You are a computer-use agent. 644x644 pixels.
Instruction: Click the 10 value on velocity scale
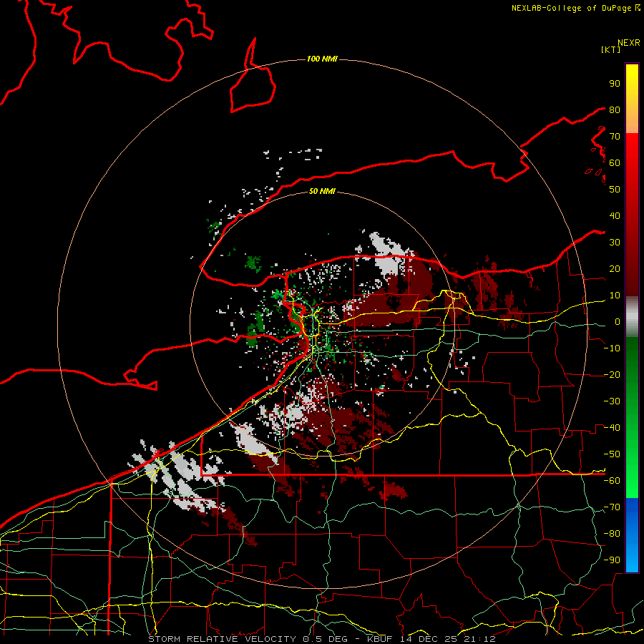coord(615,296)
